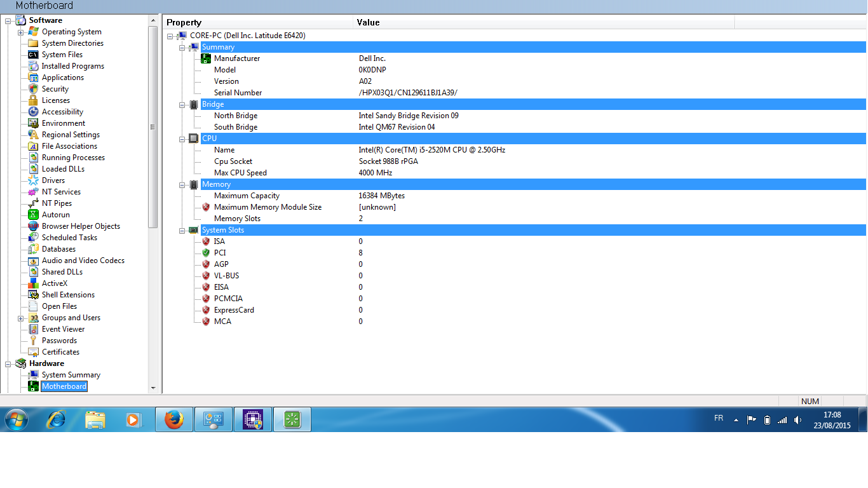Click the Licenses padlock icon
This screenshot has height=488, width=868.
tap(33, 100)
